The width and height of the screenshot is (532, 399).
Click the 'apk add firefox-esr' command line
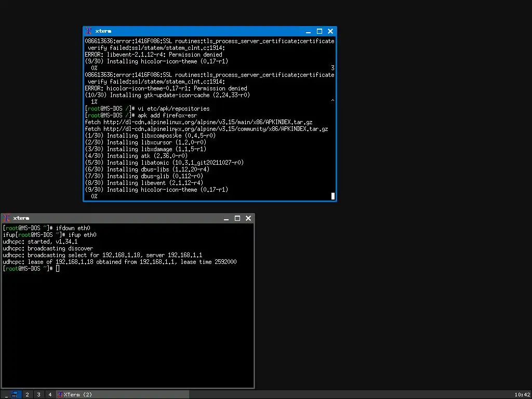(x=141, y=115)
